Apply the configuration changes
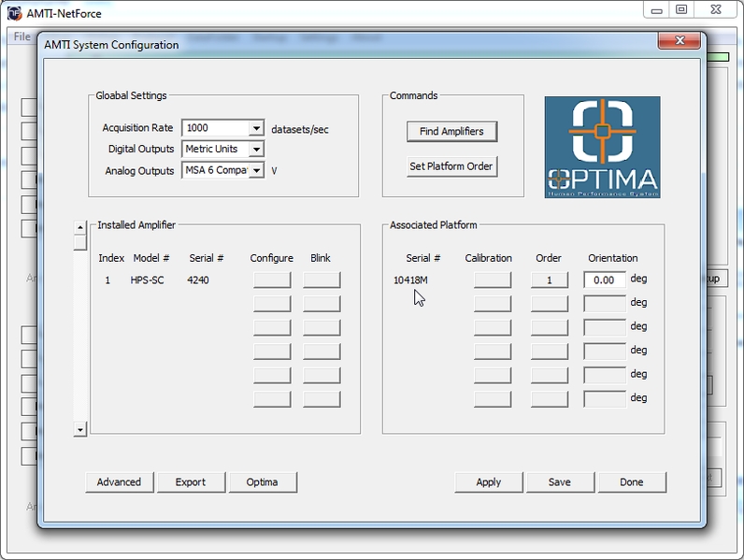 pyautogui.click(x=488, y=482)
